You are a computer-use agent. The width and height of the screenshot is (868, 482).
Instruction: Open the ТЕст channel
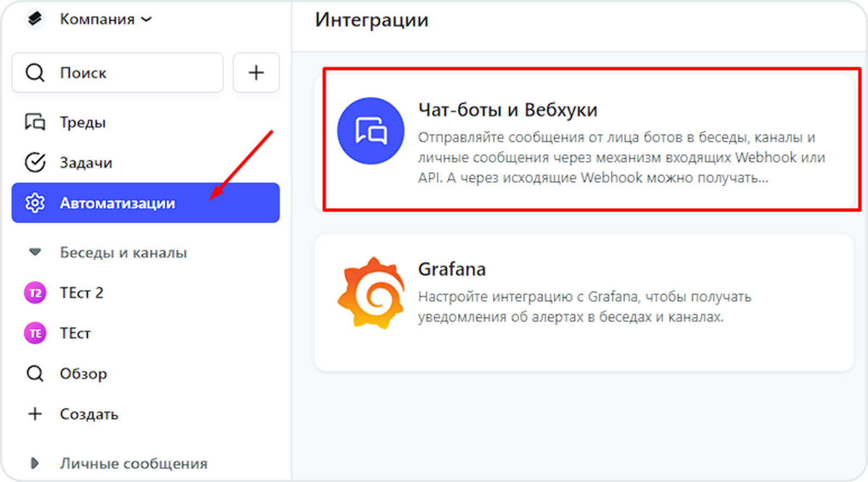(75, 333)
